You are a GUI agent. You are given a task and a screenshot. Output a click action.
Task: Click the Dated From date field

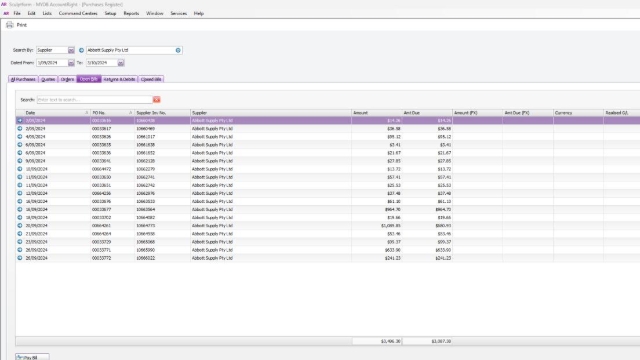(52, 63)
